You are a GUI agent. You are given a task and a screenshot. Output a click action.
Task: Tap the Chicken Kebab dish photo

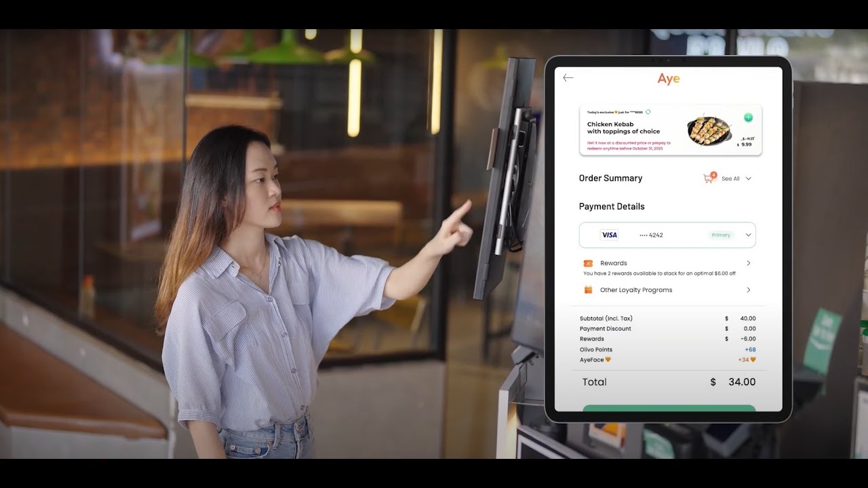point(709,130)
